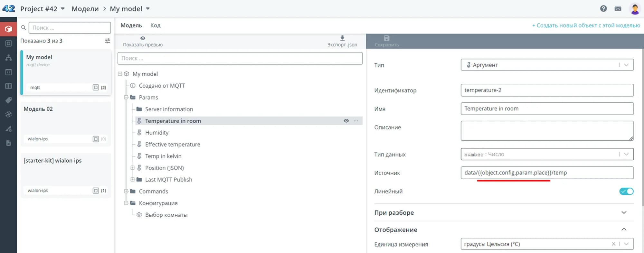Open the Type dropdown showing Argument
This screenshot has width=644, height=253.
coord(547,65)
